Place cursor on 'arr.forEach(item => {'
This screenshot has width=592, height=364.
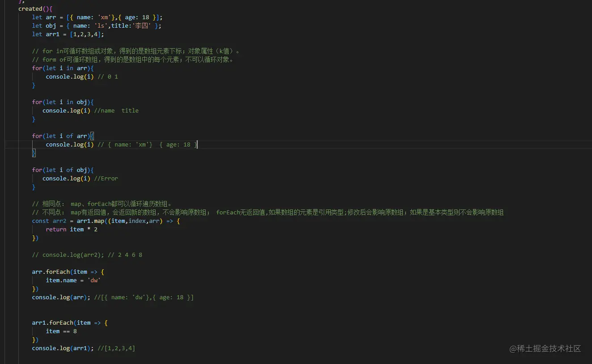[68, 272]
